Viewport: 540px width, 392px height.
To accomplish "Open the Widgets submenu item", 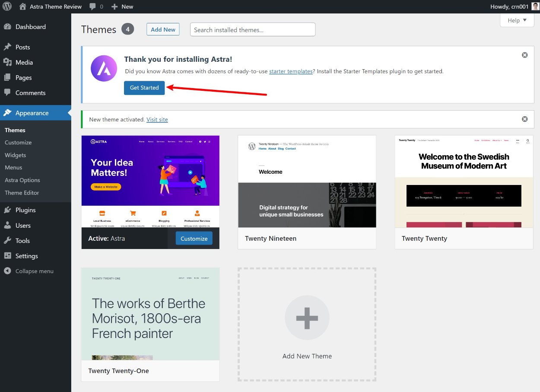I will click(x=16, y=155).
